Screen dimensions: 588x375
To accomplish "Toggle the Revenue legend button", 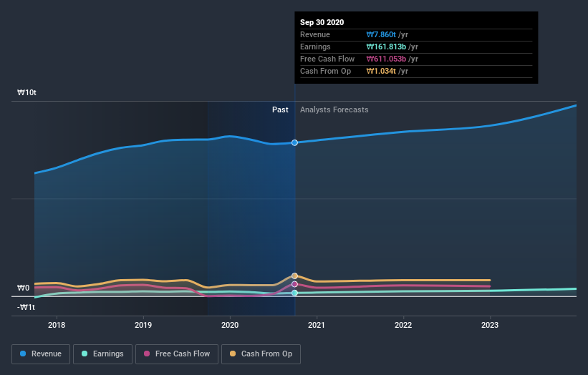I will point(41,354).
